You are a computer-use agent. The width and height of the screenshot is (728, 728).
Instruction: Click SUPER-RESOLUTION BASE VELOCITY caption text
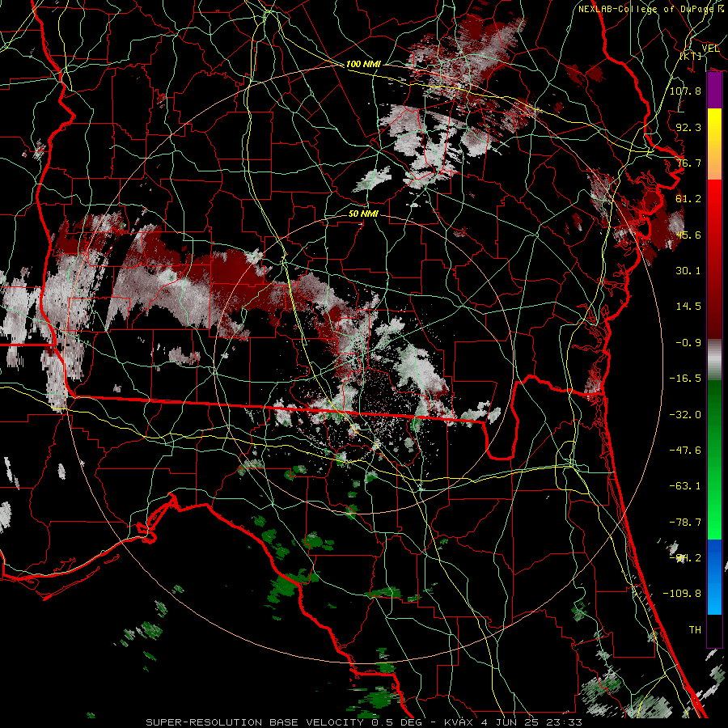tap(255, 722)
